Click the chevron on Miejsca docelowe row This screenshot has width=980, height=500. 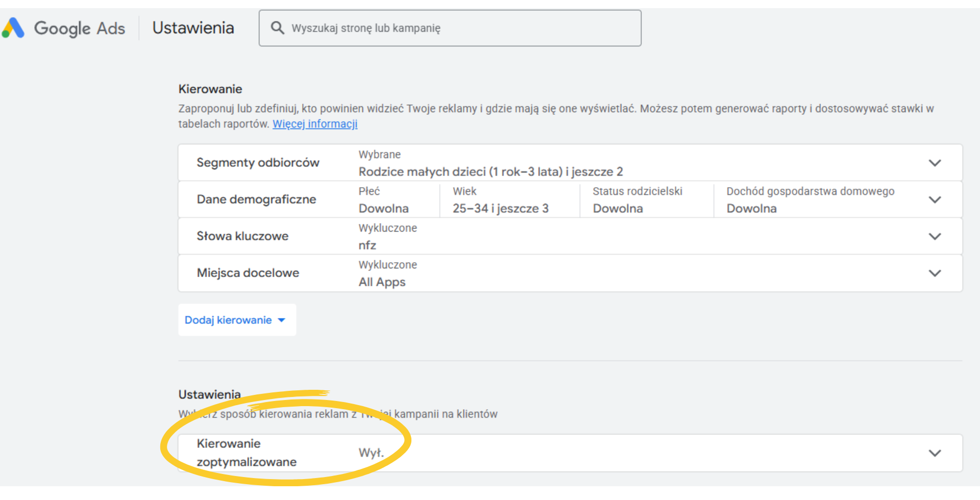934,273
